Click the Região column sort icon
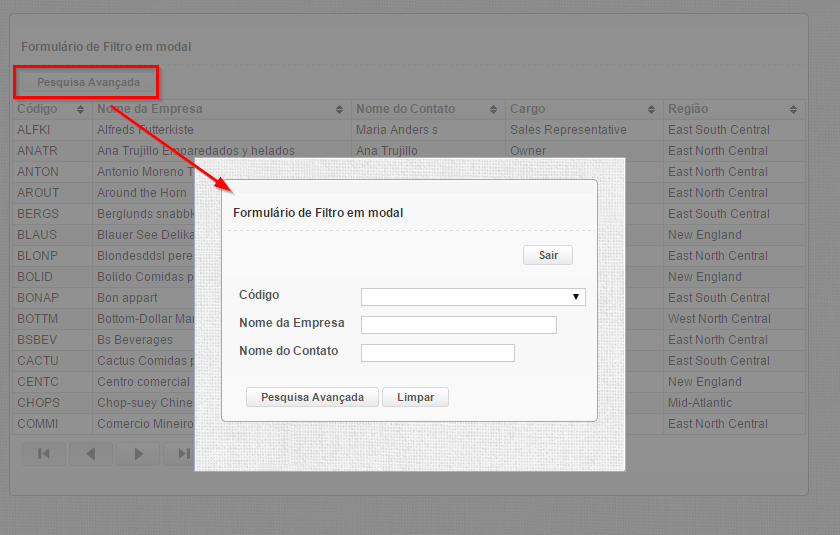This screenshot has height=535, width=840. [793, 109]
